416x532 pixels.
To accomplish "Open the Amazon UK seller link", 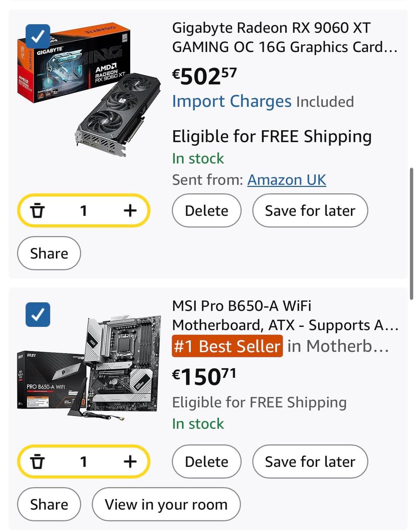I will click(287, 180).
